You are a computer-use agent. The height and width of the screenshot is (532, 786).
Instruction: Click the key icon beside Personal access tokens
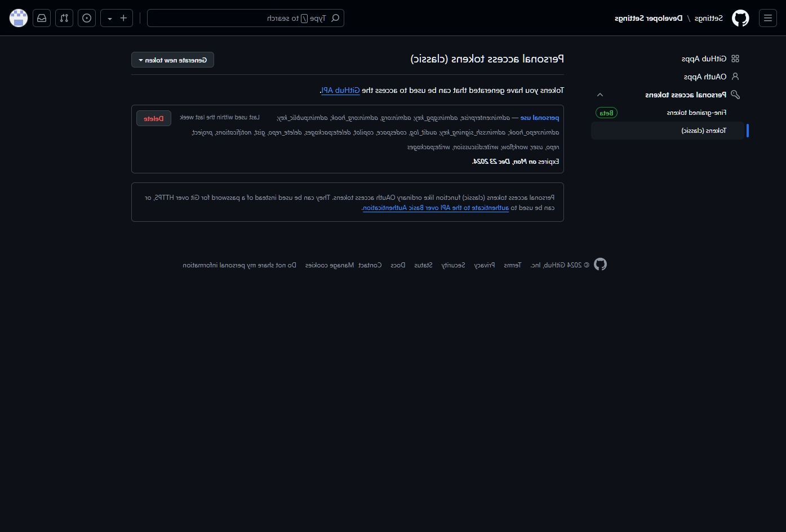point(735,95)
